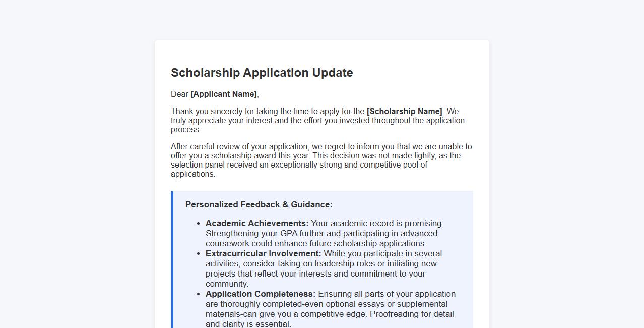Viewport: 644px width, 328px height.
Task: Click the text "Your academic record is promising."
Action: click(377, 224)
